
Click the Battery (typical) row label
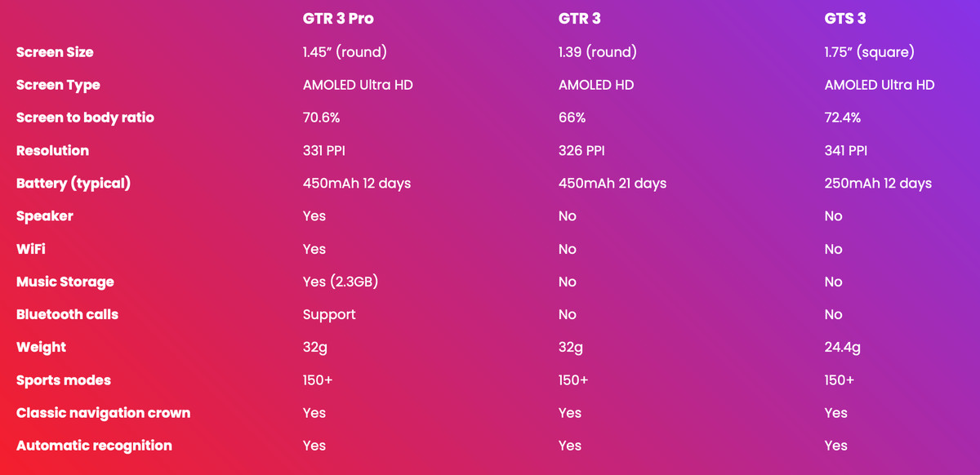tap(73, 183)
